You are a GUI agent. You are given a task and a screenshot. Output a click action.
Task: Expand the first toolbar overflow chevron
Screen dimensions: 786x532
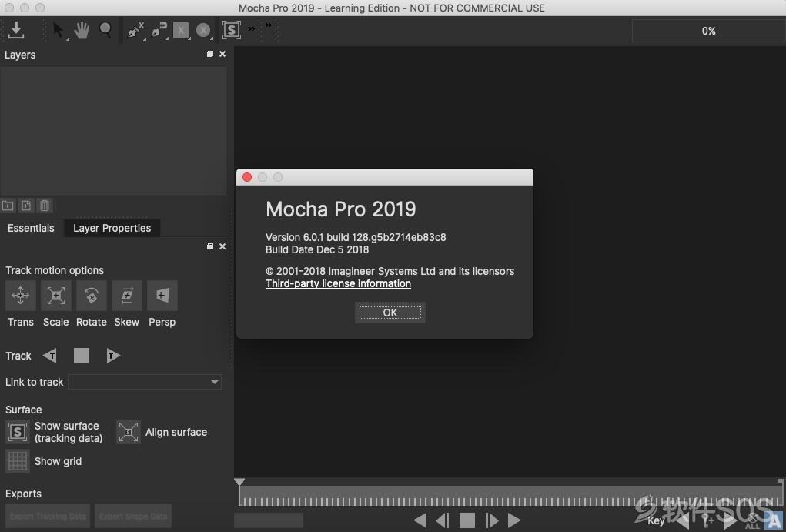pyautogui.click(x=252, y=29)
